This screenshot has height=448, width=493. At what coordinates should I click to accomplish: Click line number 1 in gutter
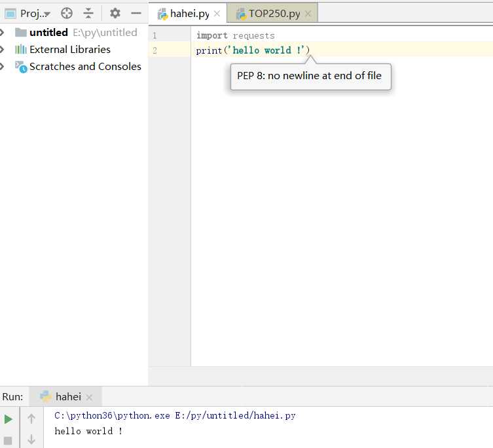[x=155, y=35]
